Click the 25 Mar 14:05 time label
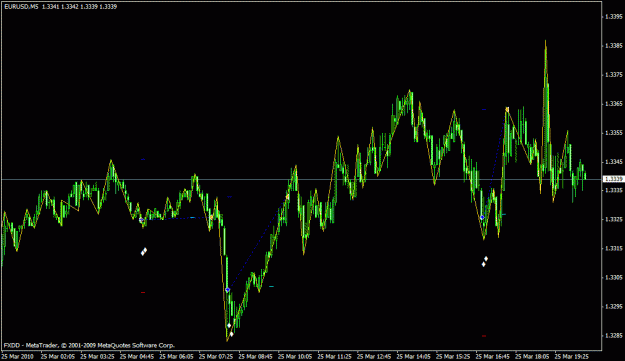This screenshot has height=361, width=625. [x=413, y=357]
